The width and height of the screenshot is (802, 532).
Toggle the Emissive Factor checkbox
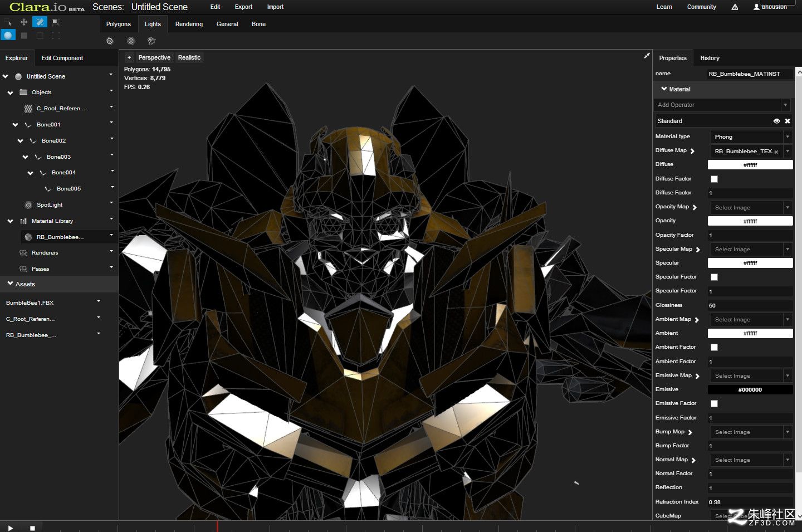(714, 403)
